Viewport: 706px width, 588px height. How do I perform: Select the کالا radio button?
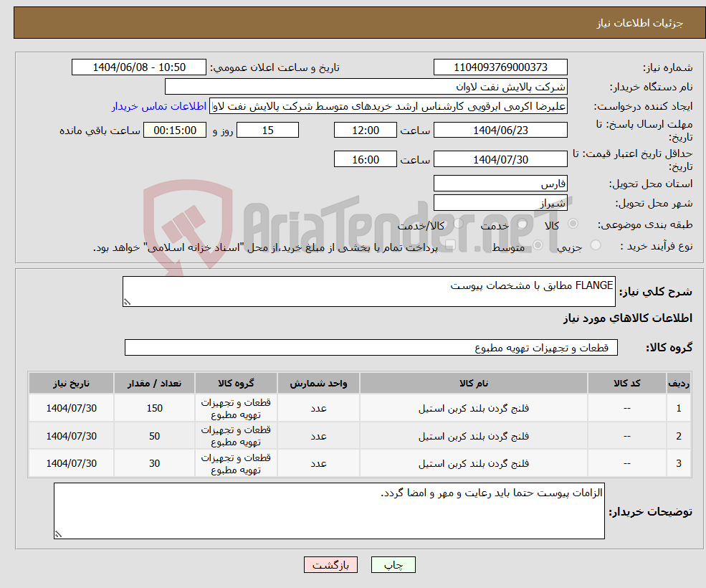point(573,224)
